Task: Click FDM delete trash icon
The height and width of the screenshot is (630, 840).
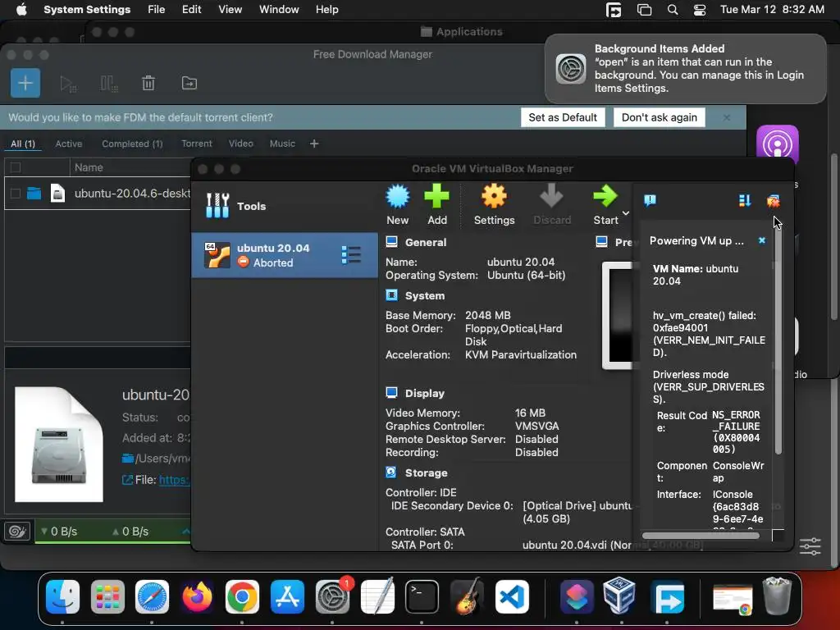Action: [x=148, y=83]
